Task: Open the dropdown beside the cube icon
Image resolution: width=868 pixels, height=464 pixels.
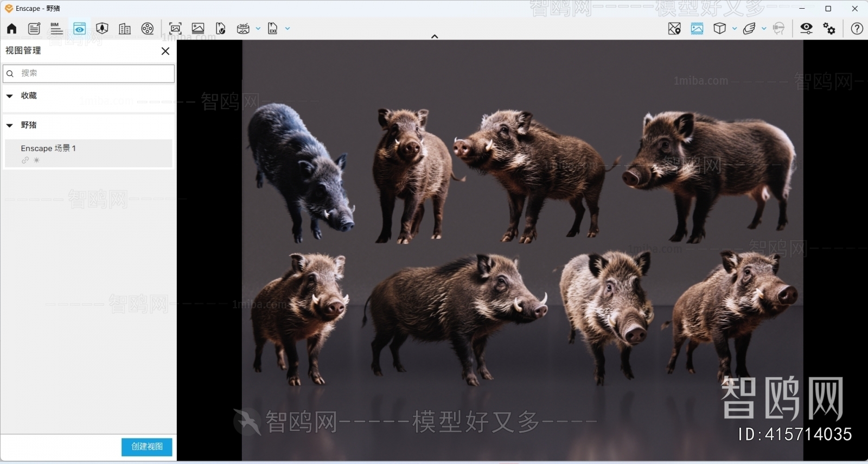Action: click(735, 29)
